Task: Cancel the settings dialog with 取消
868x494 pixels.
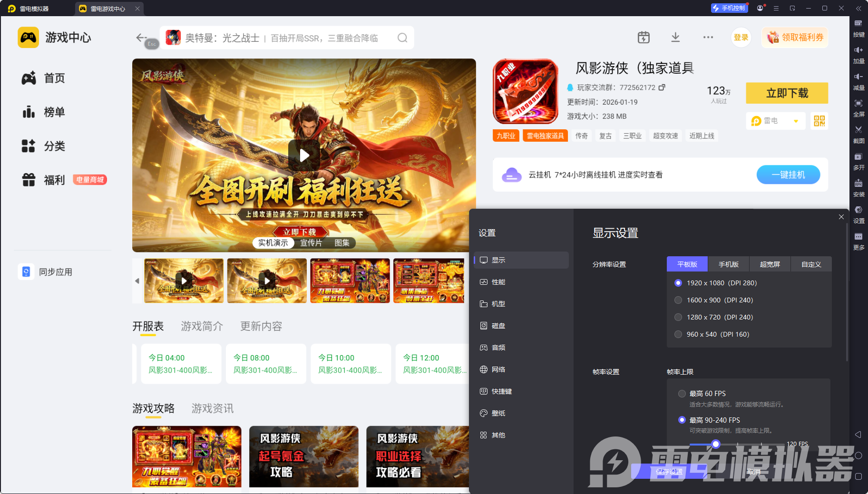Action: point(753,472)
